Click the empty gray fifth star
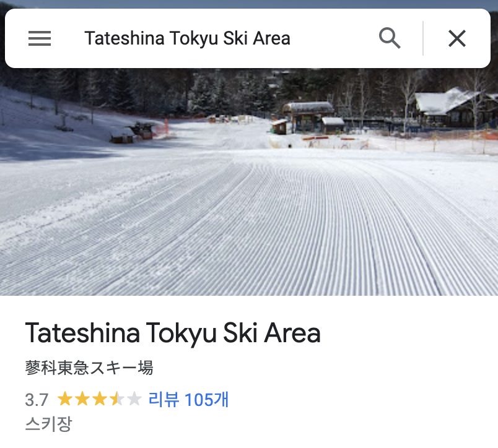Image resolution: width=498 pixels, height=448 pixels. click(x=134, y=399)
